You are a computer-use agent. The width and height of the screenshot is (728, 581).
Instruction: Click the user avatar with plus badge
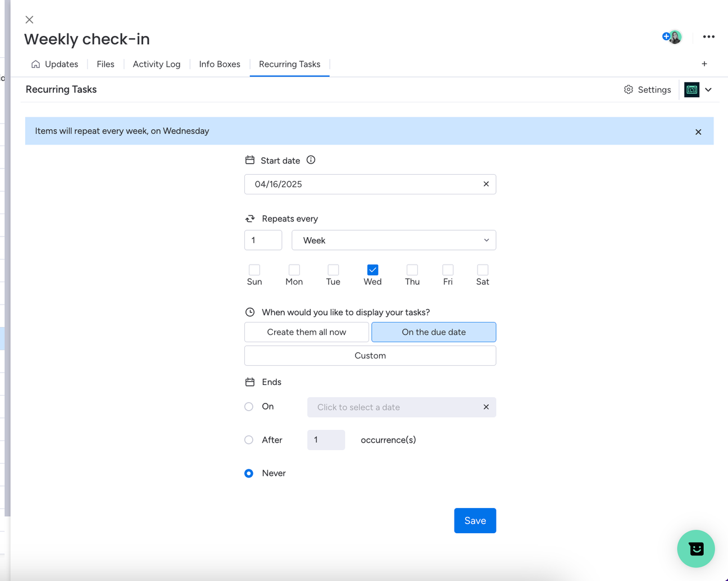(x=672, y=37)
